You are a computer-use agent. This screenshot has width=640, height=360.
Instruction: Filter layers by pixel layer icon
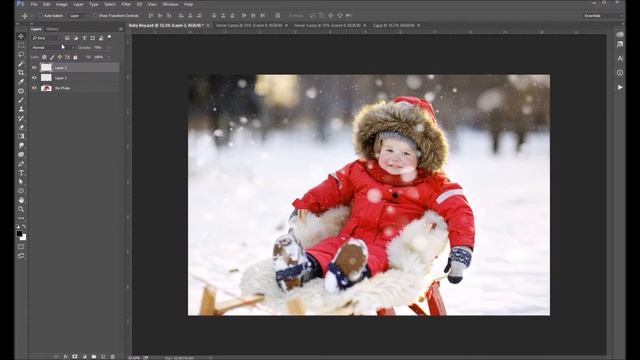tap(67, 38)
